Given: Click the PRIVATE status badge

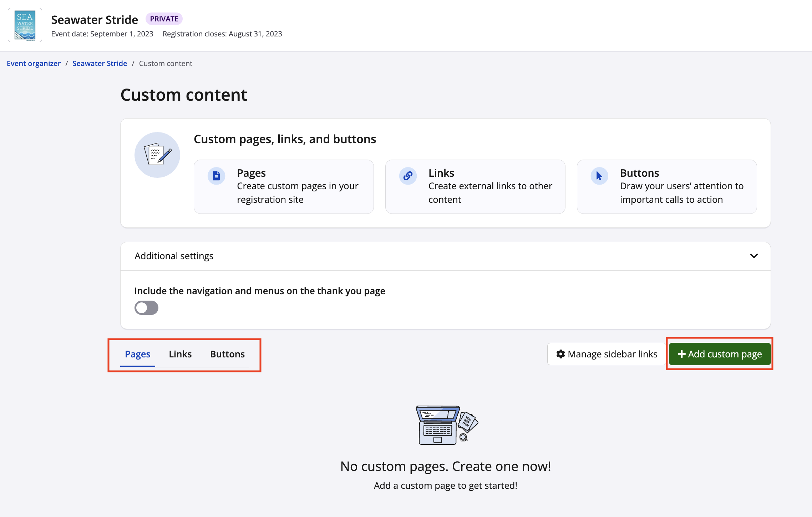Looking at the screenshot, I should coord(164,19).
